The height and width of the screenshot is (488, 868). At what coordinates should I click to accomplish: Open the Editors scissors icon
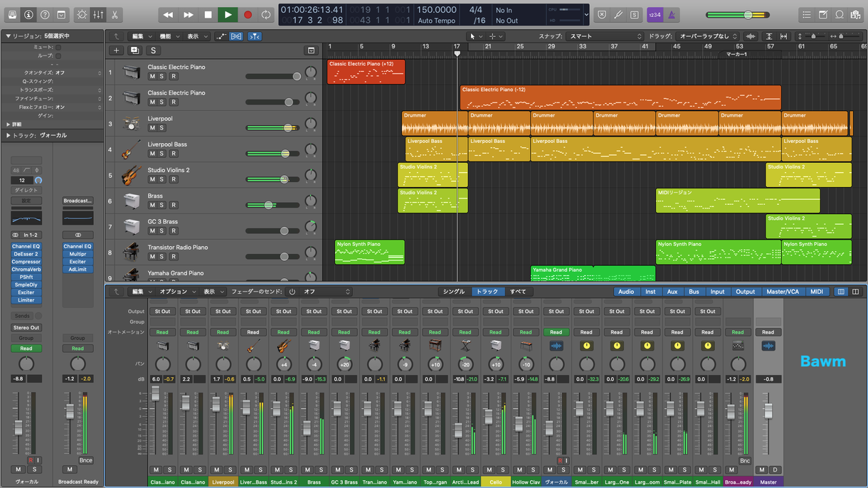tap(115, 15)
